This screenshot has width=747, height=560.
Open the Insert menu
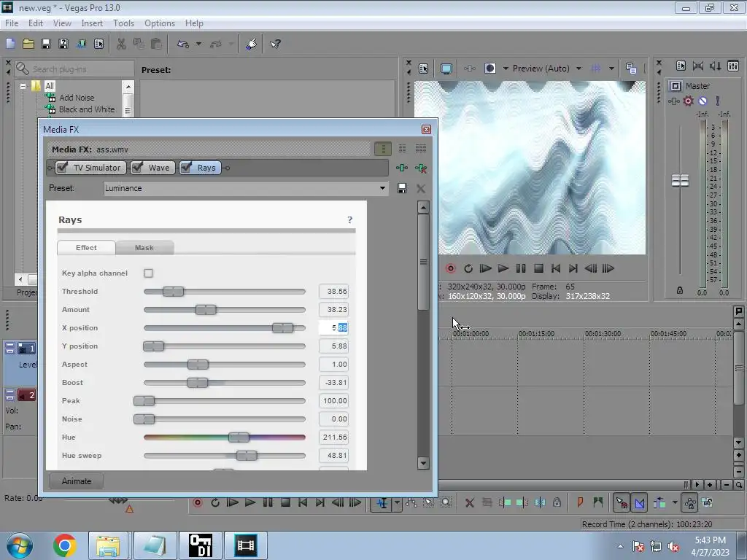[x=92, y=23]
